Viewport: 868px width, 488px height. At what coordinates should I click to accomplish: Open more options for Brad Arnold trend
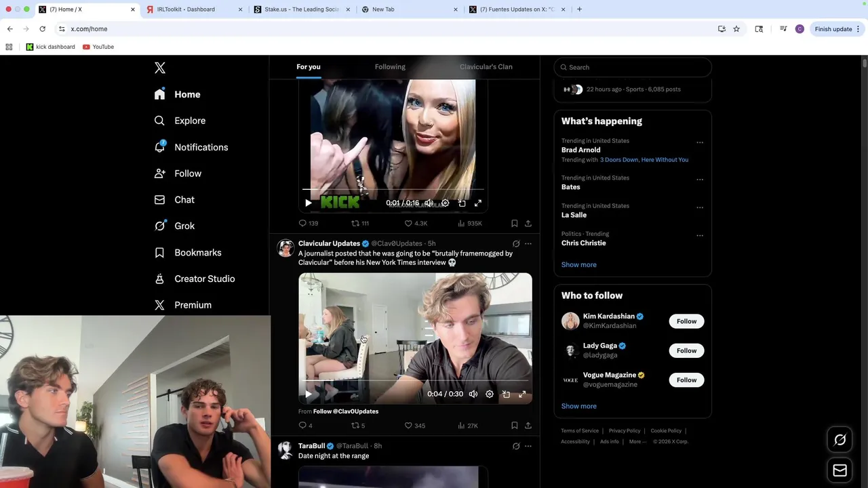pyautogui.click(x=700, y=142)
